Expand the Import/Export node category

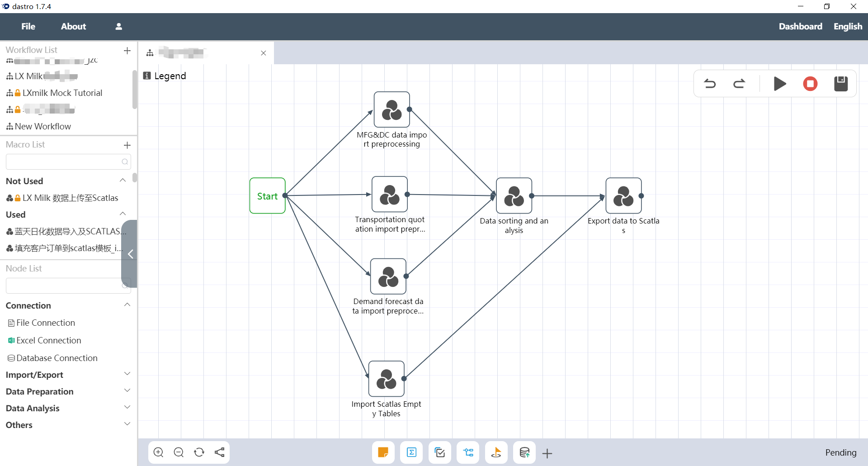[127, 374]
